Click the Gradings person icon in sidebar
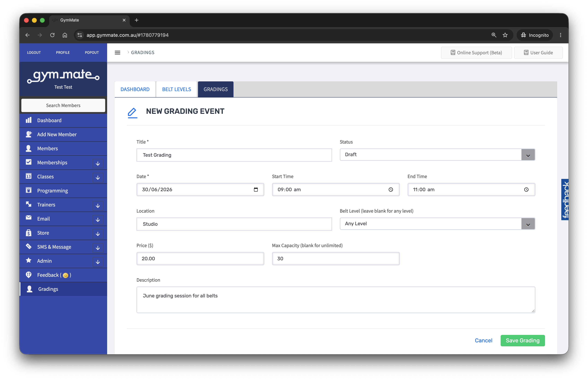 pos(30,289)
